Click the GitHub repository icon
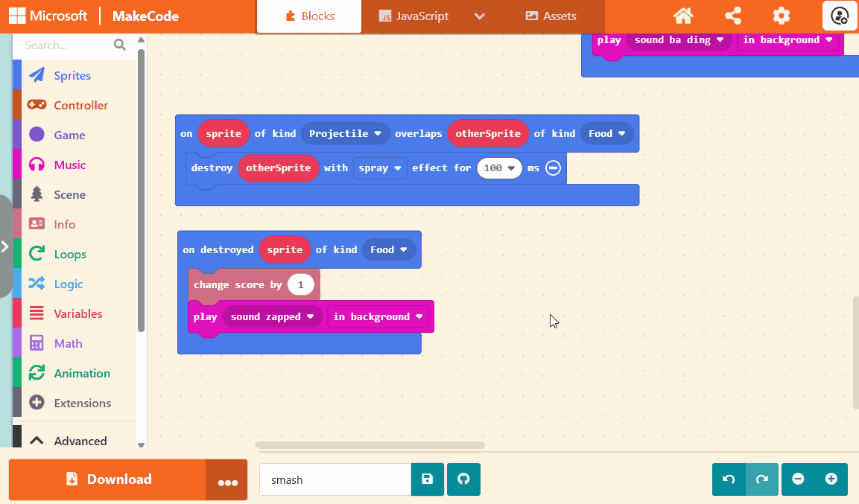 463,479
